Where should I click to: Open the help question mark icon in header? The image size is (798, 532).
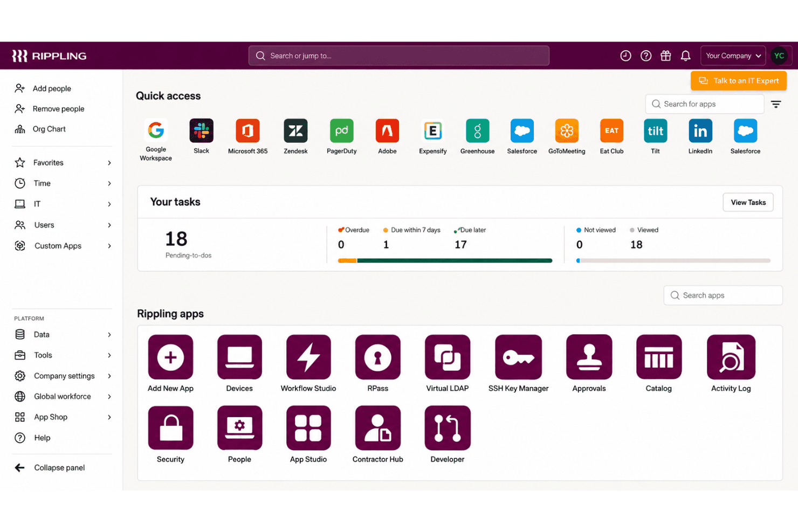click(x=646, y=56)
